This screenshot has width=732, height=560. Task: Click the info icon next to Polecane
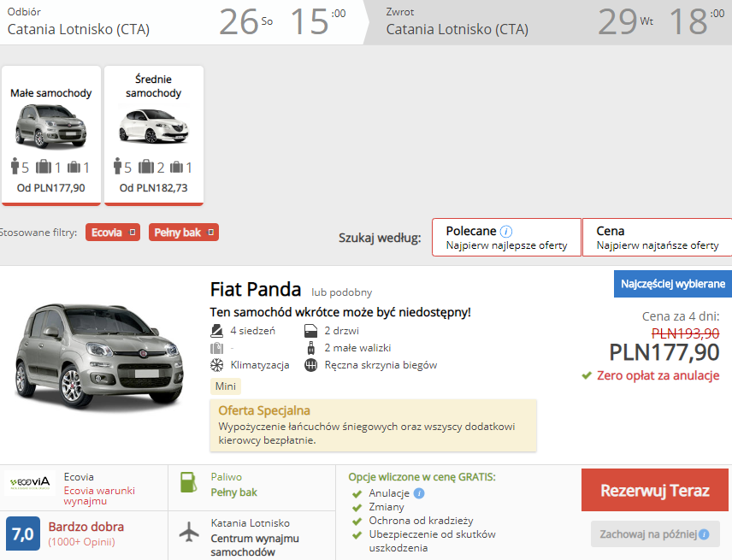click(x=506, y=232)
